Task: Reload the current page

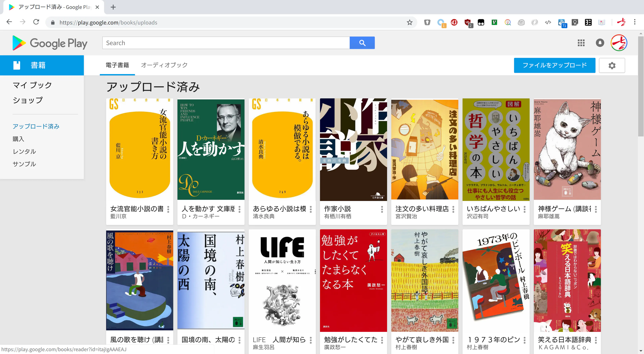Action: pyautogui.click(x=36, y=22)
